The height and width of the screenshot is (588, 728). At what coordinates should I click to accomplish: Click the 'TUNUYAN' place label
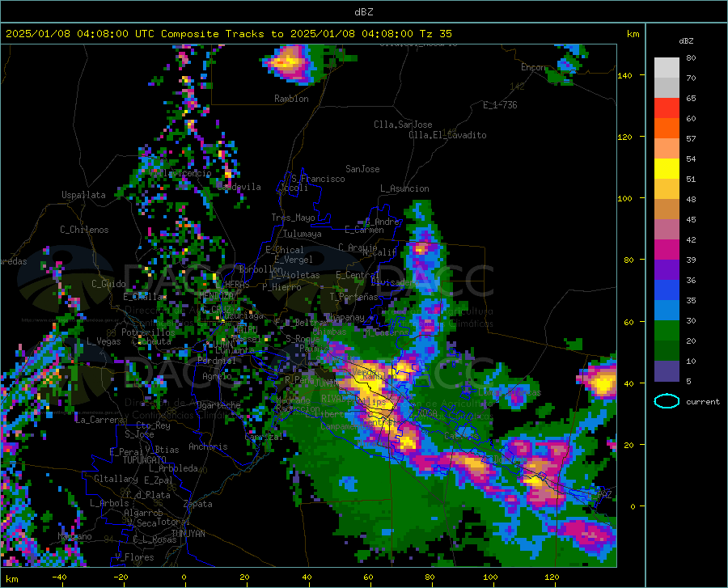click(x=188, y=534)
